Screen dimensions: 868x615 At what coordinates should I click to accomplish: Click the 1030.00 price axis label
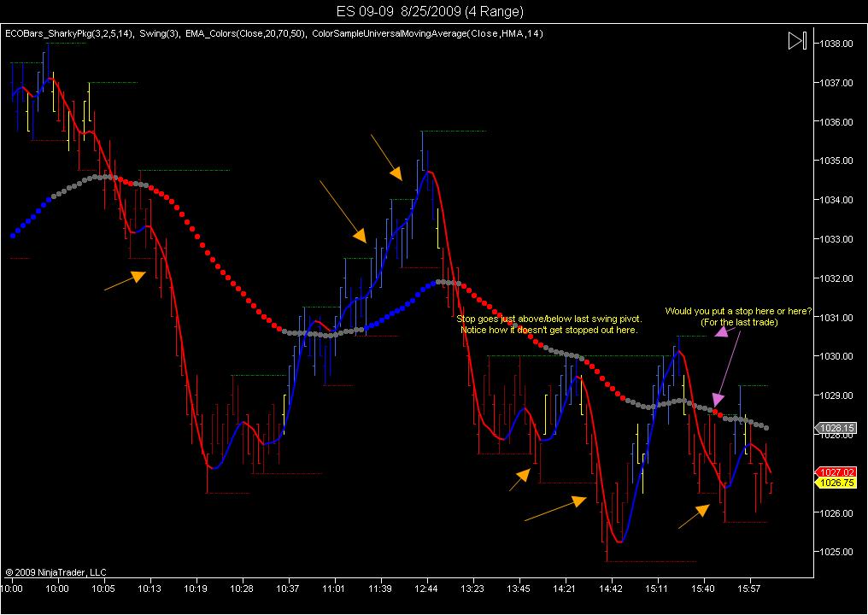click(836, 356)
